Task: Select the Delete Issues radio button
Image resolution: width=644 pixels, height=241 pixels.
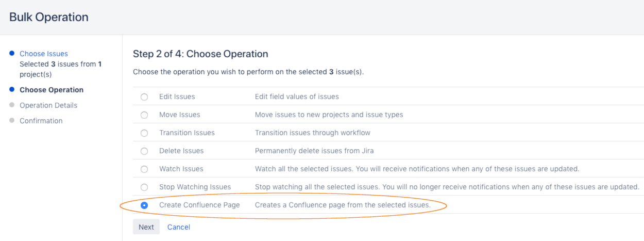Action: click(144, 151)
